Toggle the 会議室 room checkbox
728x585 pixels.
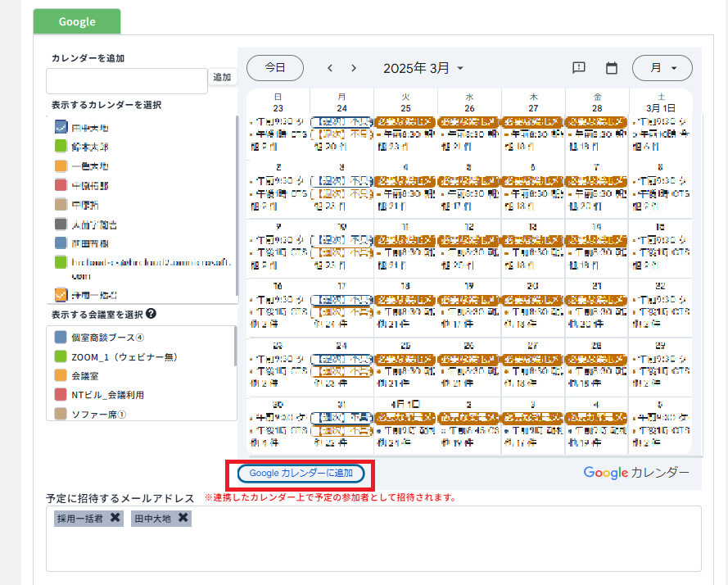tap(61, 376)
